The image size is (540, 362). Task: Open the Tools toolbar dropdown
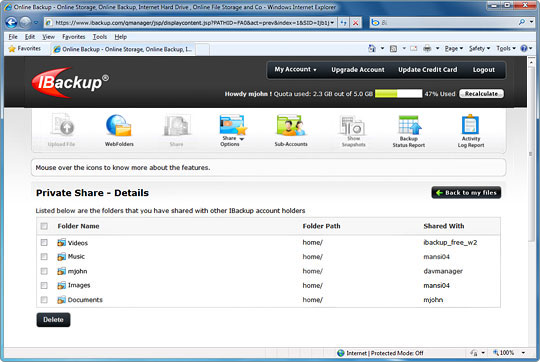tap(506, 49)
